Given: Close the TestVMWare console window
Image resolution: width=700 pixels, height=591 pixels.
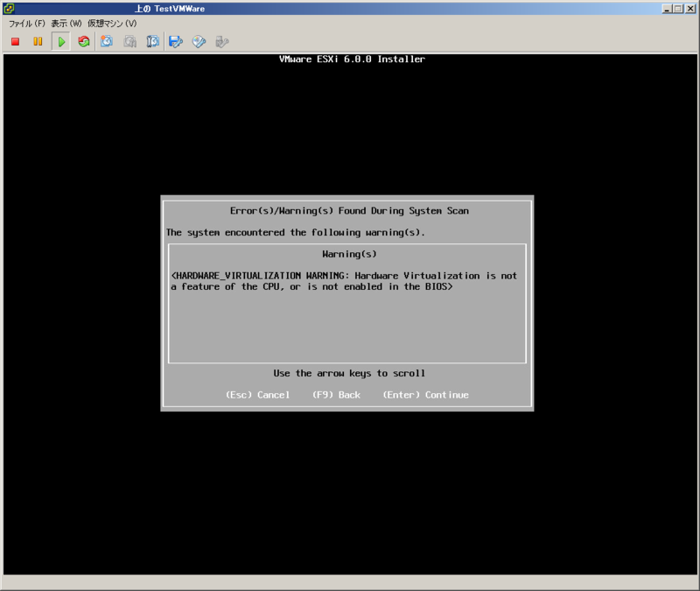Looking at the screenshot, I should pyautogui.click(x=690, y=9).
